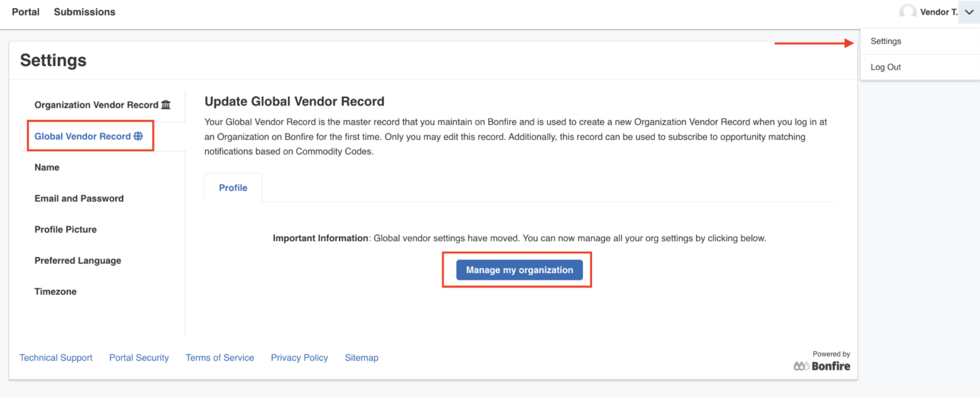This screenshot has width=980, height=398.
Task: Open Preferred Language settings
Action: point(78,260)
